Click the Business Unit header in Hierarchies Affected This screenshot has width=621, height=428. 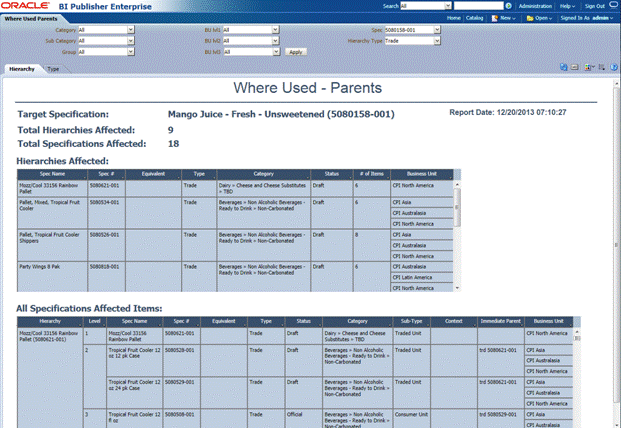coord(422,174)
